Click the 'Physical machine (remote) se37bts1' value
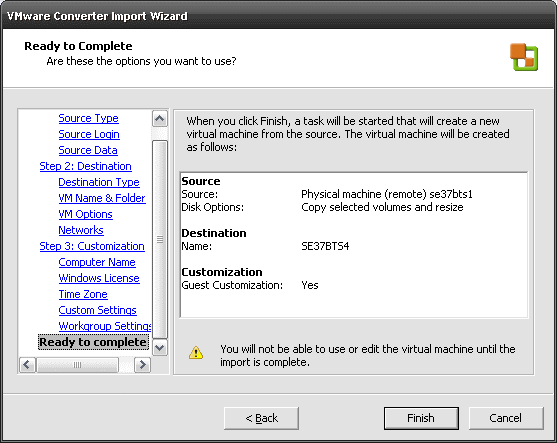The width and height of the screenshot is (557, 443). (x=387, y=194)
